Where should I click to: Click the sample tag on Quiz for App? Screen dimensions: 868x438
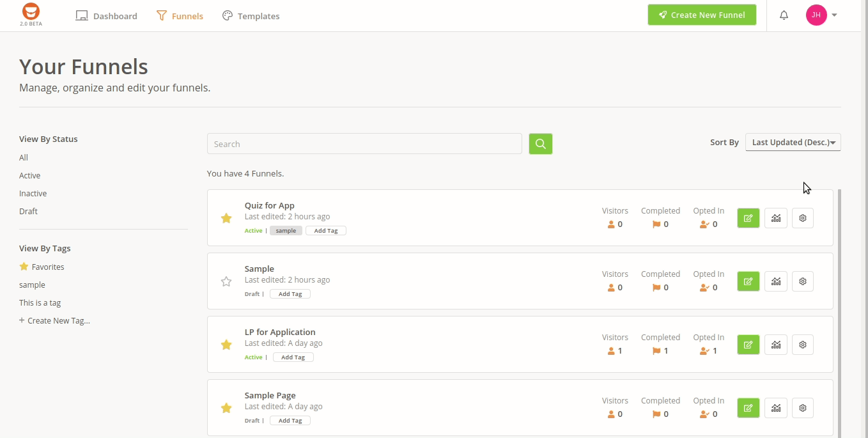tap(286, 231)
